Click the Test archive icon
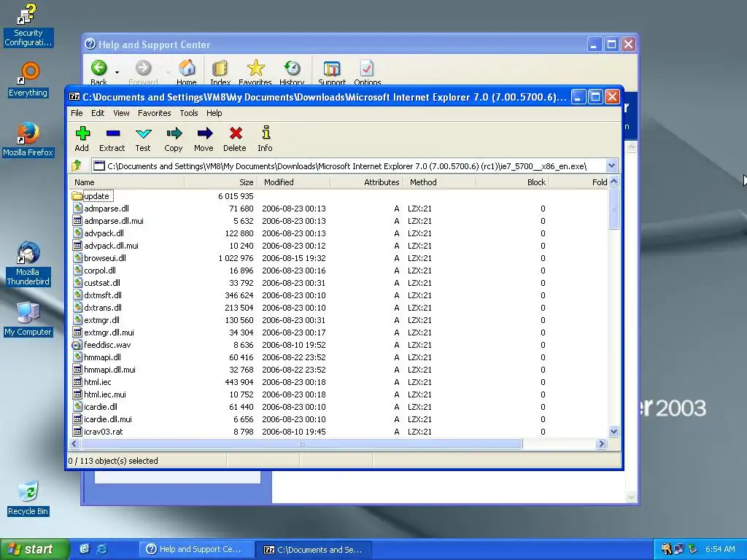This screenshot has height=560, width=747. click(x=143, y=133)
